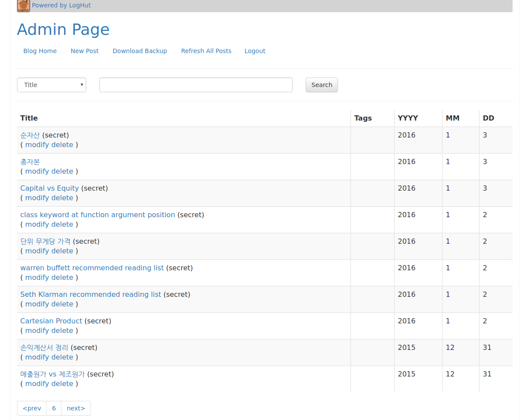
Task: Click the Search button
Action: click(x=321, y=84)
